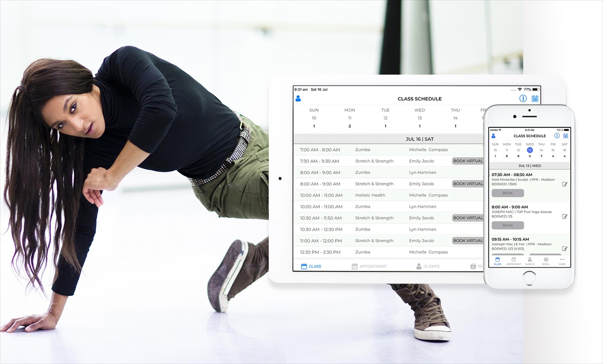603x364 pixels.
Task: Expand the JUL 13 | WED section on phone
Action: click(530, 165)
